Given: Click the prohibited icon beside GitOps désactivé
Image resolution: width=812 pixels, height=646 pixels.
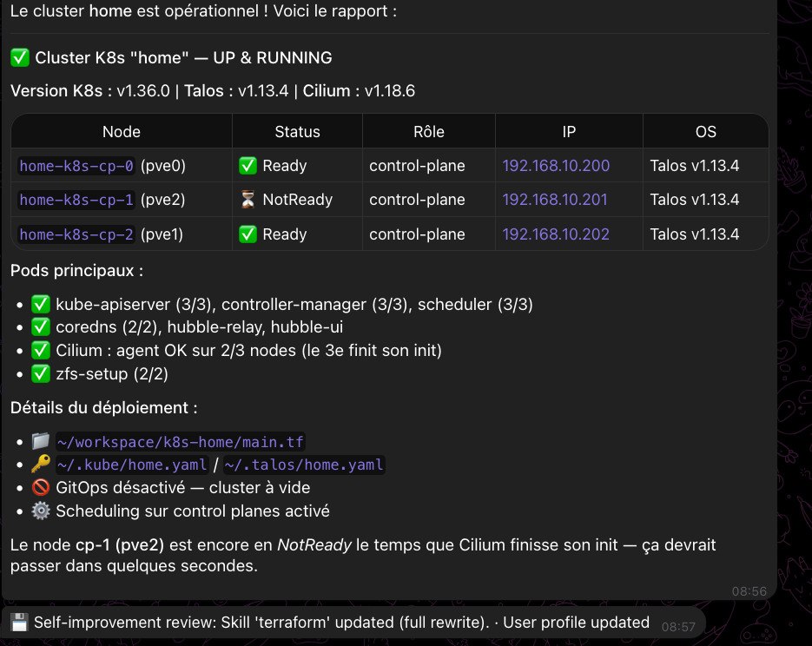Looking at the screenshot, I should click(41, 488).
